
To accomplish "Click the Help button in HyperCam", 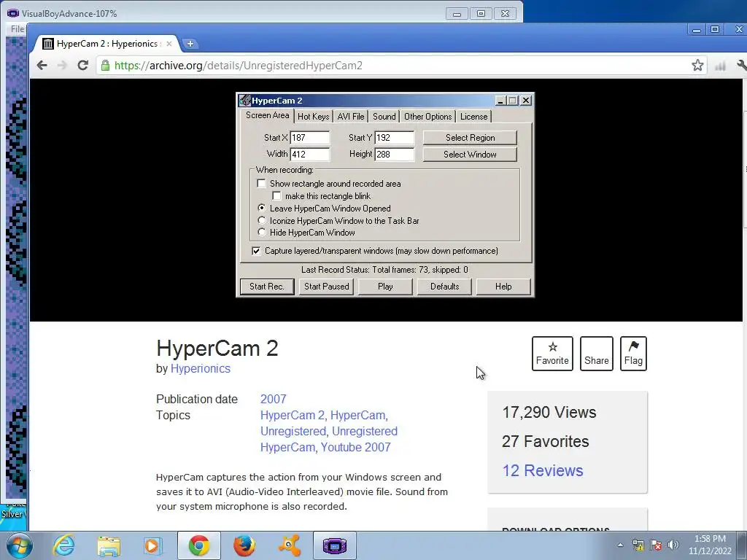I will [503, 286].
